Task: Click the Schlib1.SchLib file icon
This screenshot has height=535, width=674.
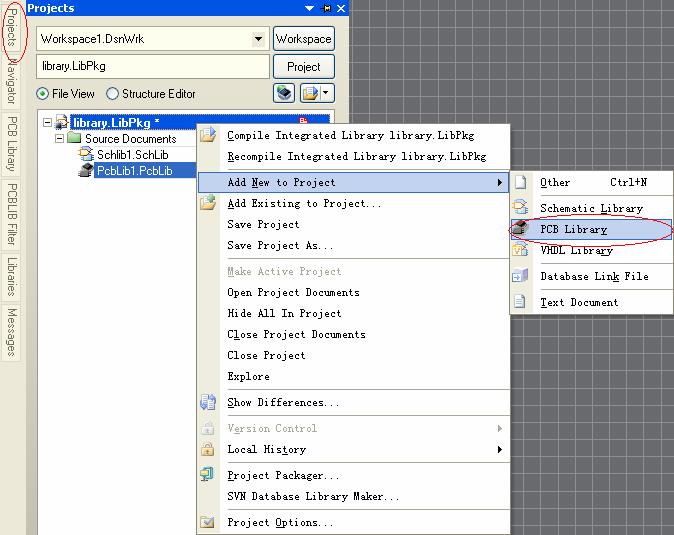Action: tap(86, 154)
